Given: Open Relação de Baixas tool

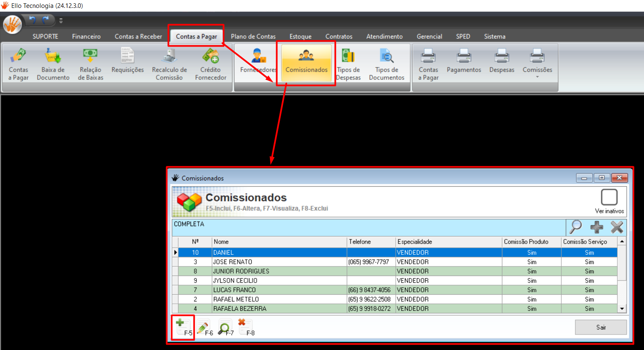Looking at the screenshot, I should (91, 64).
